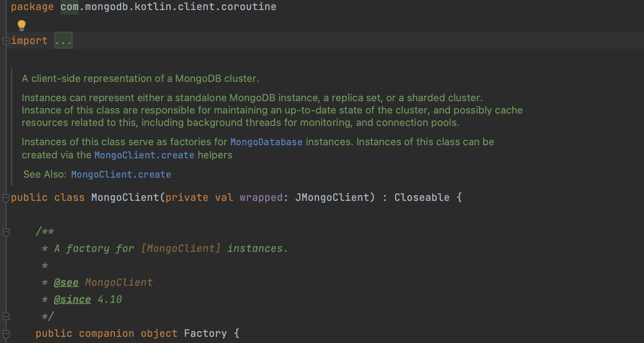The height and width of the screenshot is (343, 644).
Task: Click the @see tag in the comment
Action: (x=66, y=283)
